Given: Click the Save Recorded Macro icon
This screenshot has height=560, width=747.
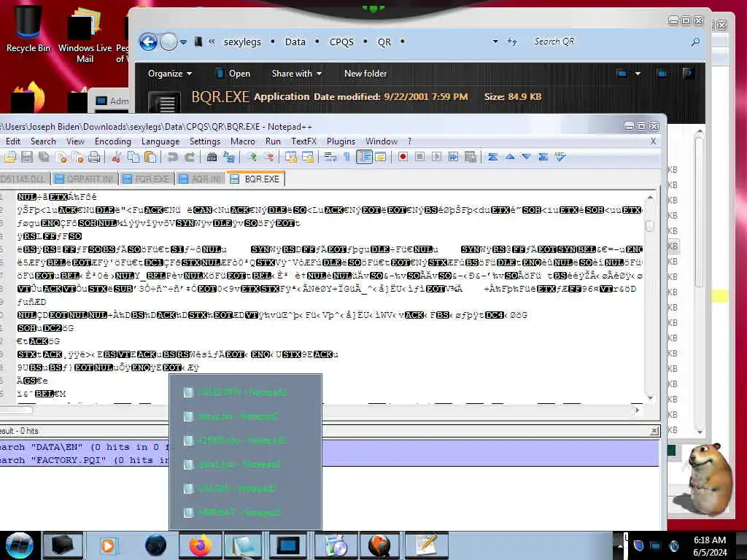Looking at the screenshot, I should coord(471,157).
